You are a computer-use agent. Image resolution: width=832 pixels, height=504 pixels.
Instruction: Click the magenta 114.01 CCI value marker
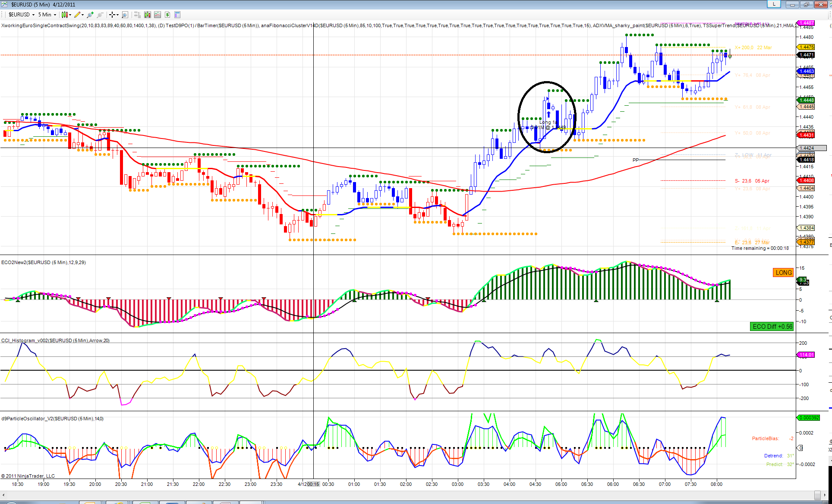coord(806,355)
